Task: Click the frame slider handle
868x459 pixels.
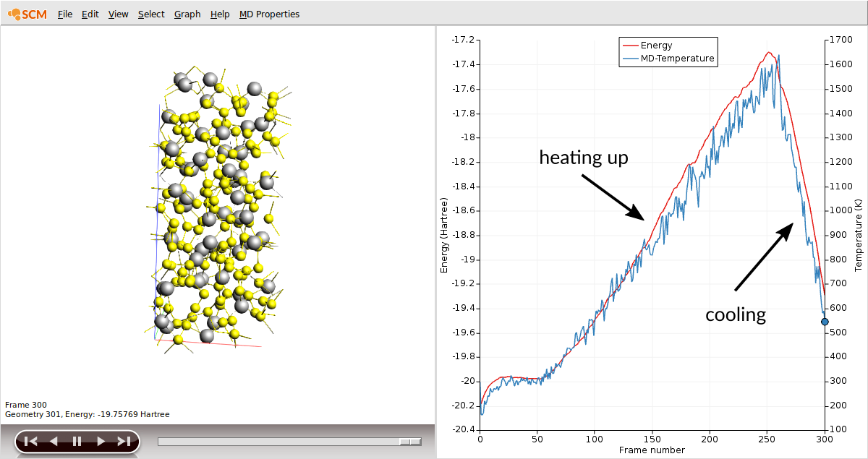Action: click(410, 441)
